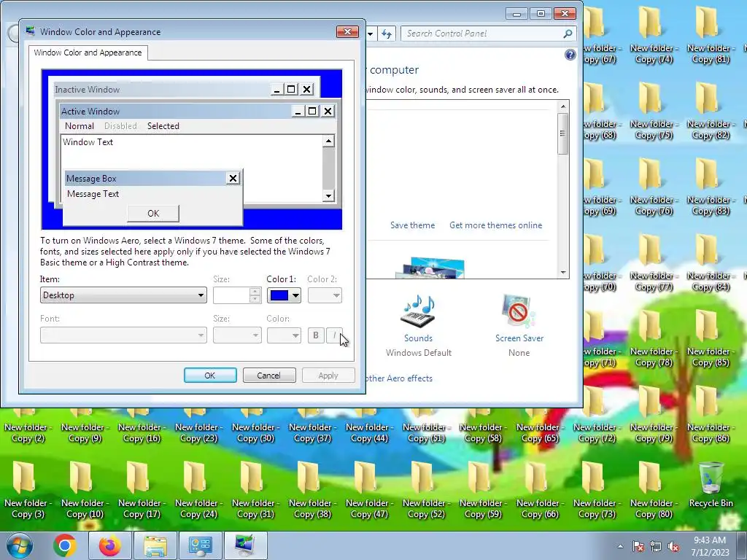Open the Screen Saver icon
This screenshot has height=560, width=747.
point(519,312)
